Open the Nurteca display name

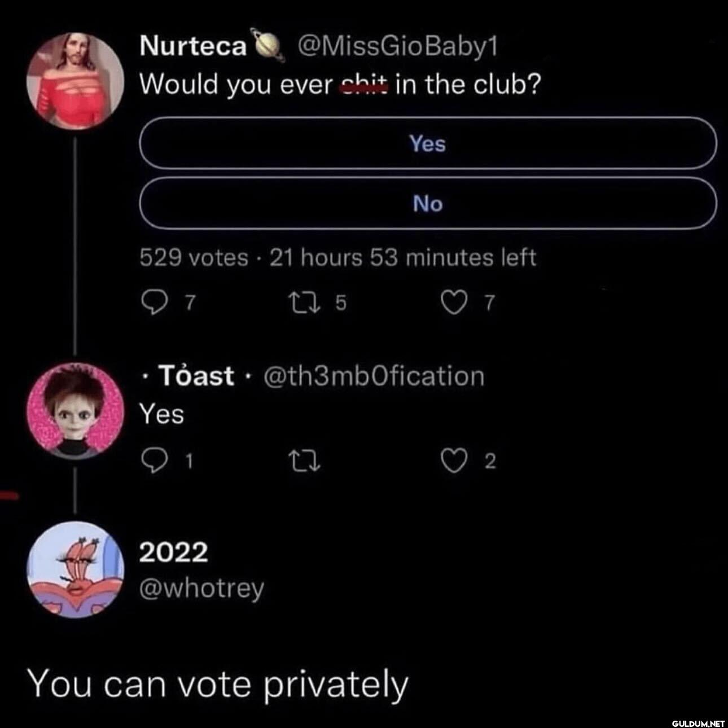point(192,47)
